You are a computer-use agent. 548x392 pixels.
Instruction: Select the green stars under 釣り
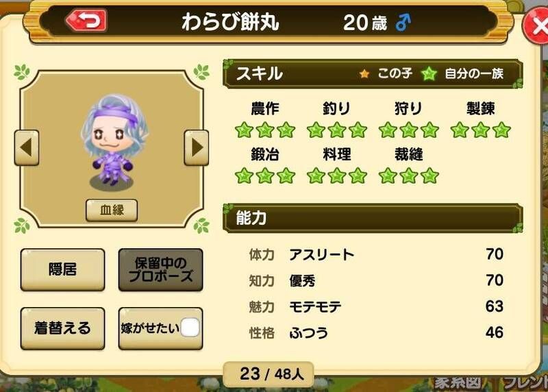(337, 130)
